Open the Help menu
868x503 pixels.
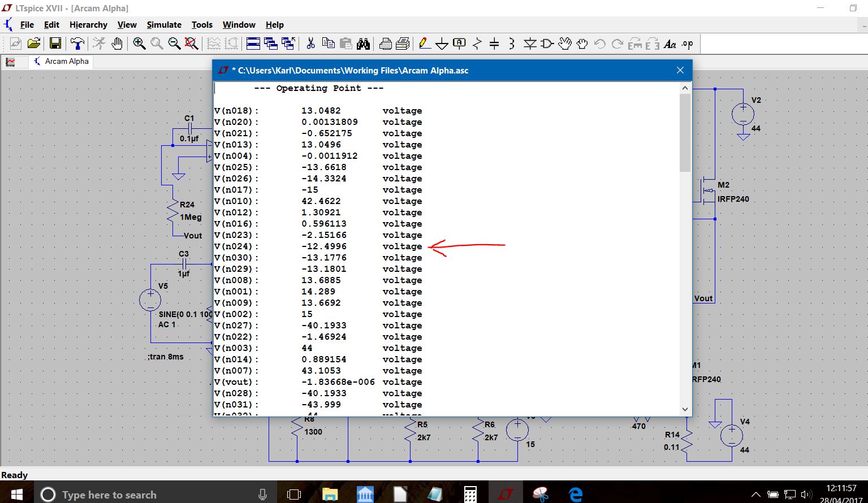tap(275, 25)
